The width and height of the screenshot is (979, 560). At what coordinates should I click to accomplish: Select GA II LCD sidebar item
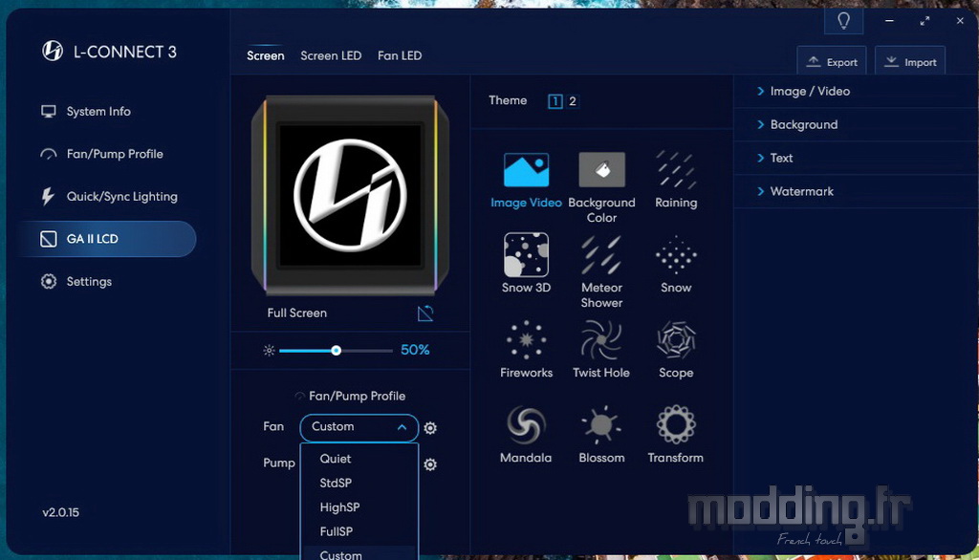click(x=107, y=239)
